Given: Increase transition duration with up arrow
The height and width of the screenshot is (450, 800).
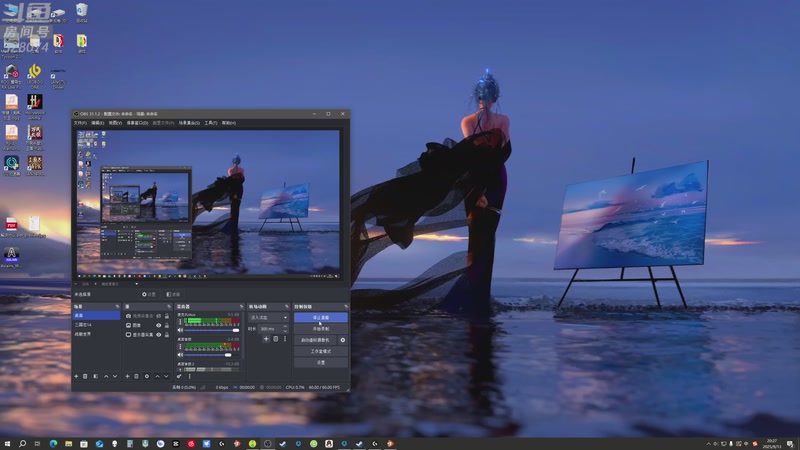Looking at the screenshot, I should pyautogui.click(x=285, y=327).
